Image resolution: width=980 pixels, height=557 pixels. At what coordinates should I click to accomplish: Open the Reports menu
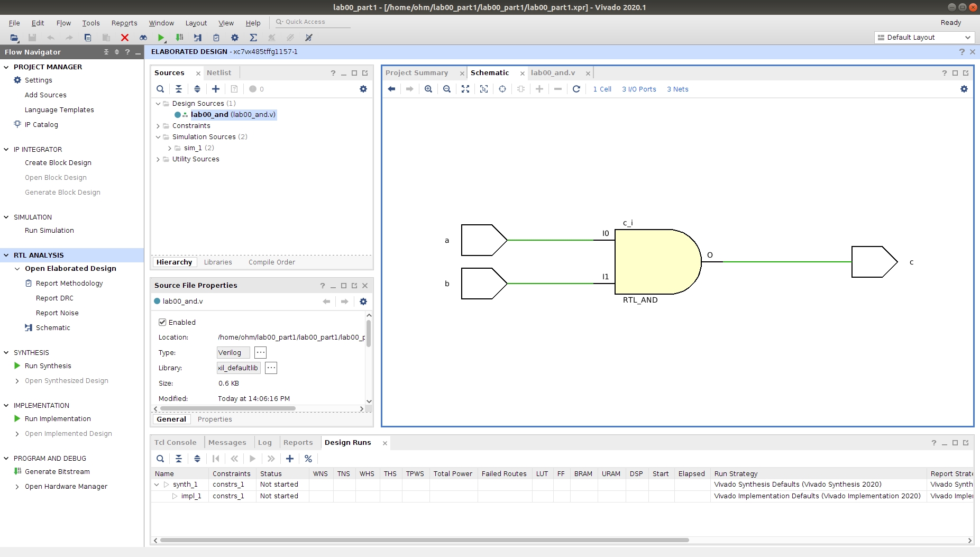[x=124, y=23]
